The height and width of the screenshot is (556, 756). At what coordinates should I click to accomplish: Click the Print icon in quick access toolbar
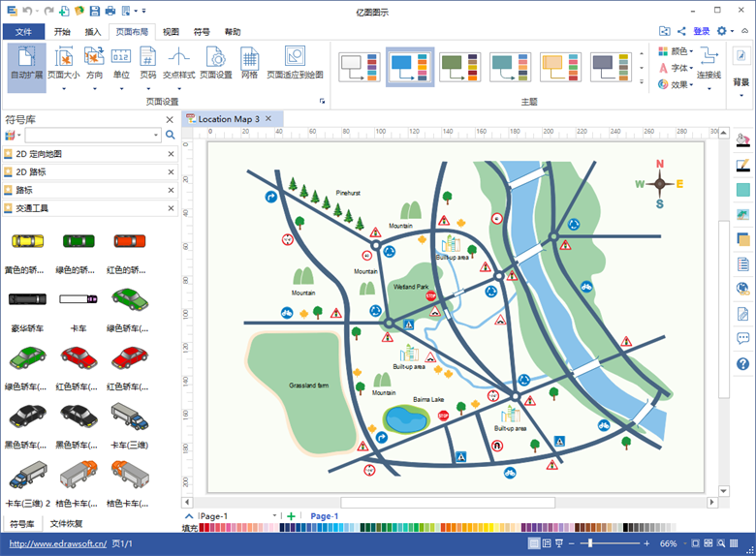(x=110, y=11)
